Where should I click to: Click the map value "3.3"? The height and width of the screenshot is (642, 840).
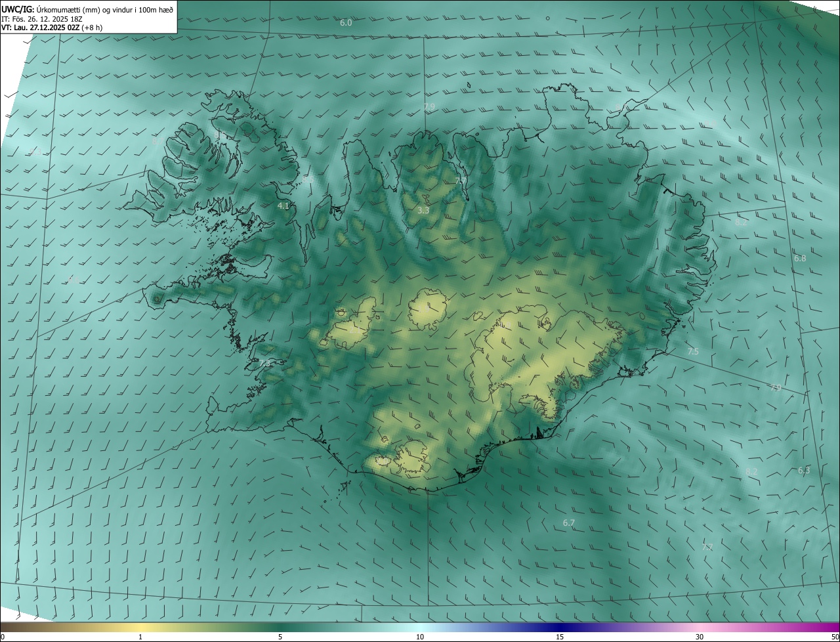click(x=423, y=211)
